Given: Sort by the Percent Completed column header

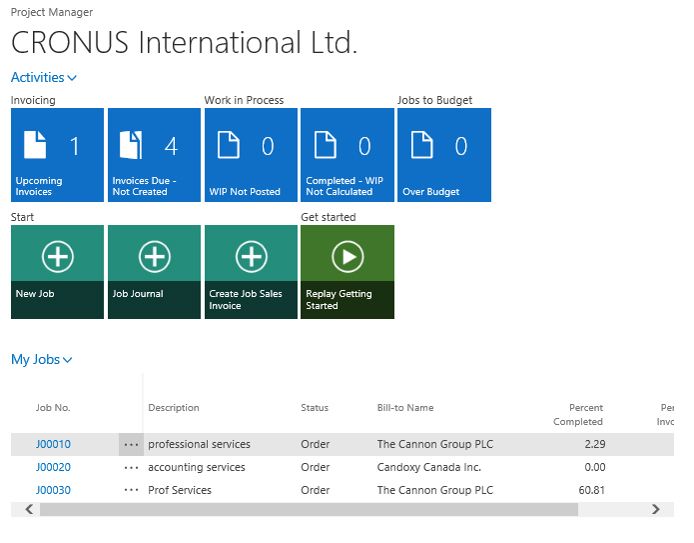Looking at the screenshot, I should pos(578,415).
